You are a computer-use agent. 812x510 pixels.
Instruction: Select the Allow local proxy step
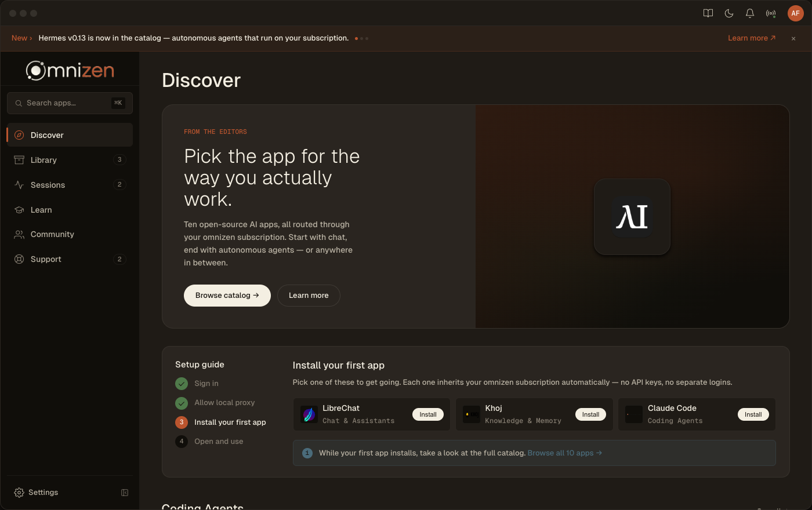[x=215, y=403]
